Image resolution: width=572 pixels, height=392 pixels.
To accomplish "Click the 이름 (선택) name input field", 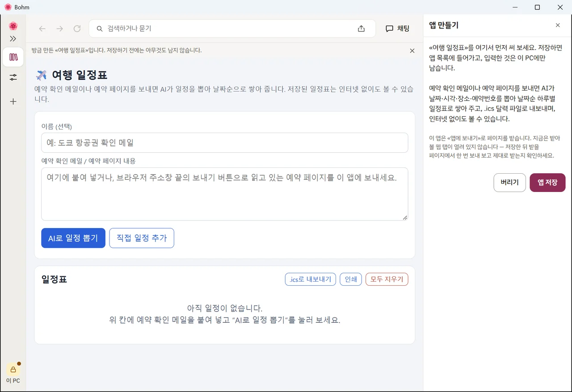I will point(224,143).
